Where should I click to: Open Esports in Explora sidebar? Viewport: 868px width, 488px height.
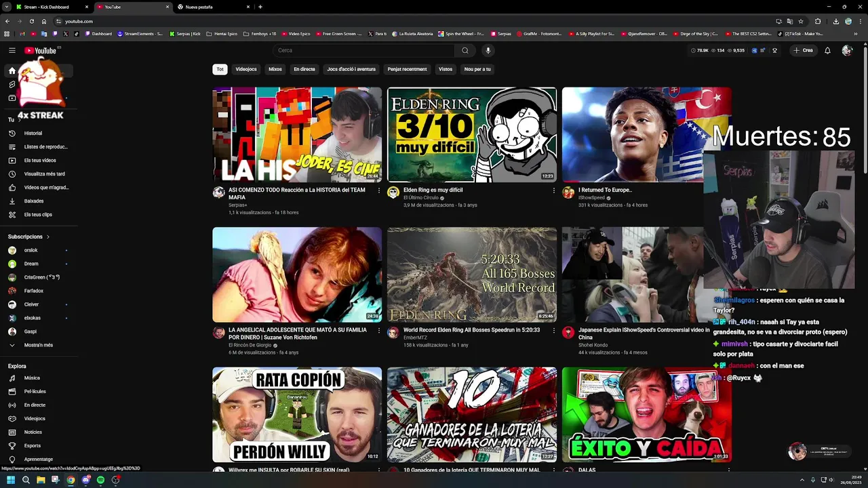point(39,445)
